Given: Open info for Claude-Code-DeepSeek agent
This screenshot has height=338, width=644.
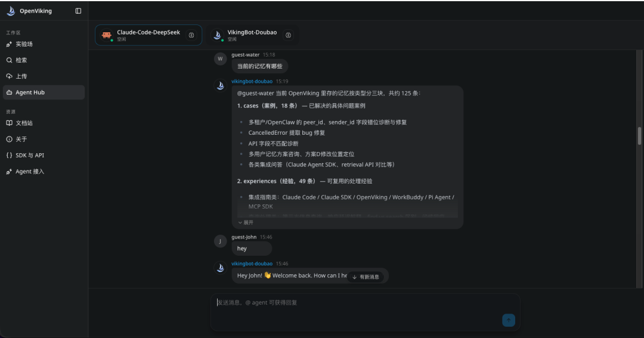Looking at the screenshot, I should click(191, 35).
